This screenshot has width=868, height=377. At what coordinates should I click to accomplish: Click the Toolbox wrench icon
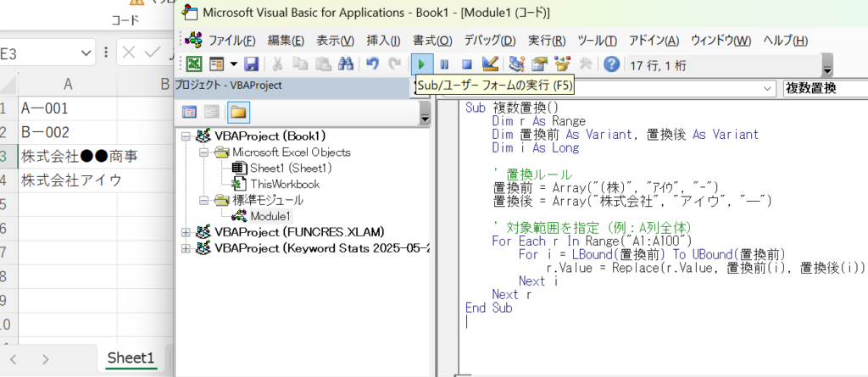(585, 64)
